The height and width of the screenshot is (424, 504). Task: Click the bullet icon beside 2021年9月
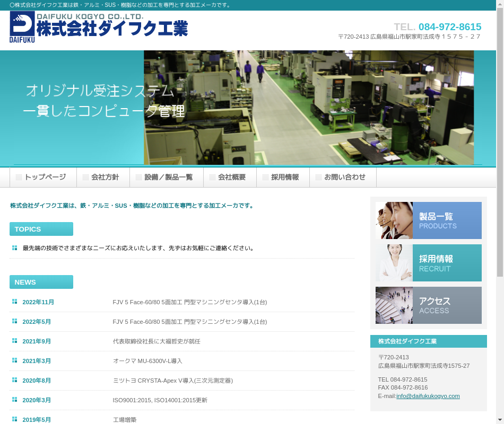[15, 341]
